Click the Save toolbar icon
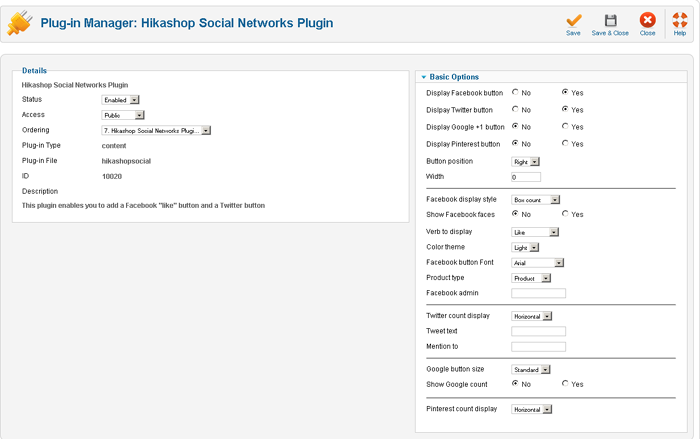700x439 pixels. [x=573, y=20]
